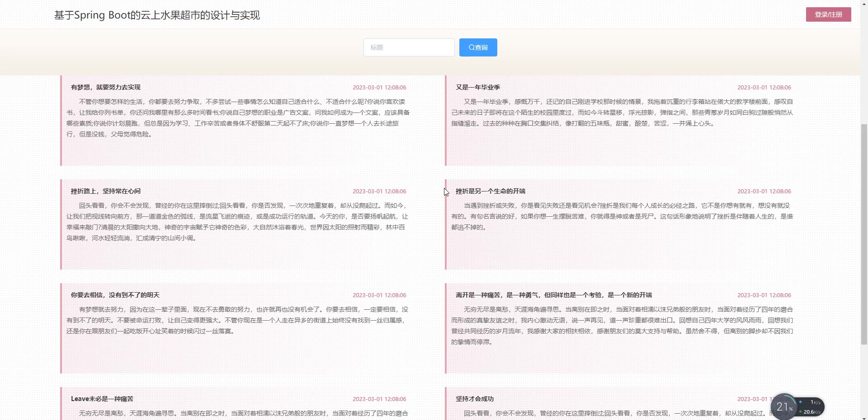Open article 你要去相信，没有到不了的明天
868x420 pixels.
coord(115,295)
